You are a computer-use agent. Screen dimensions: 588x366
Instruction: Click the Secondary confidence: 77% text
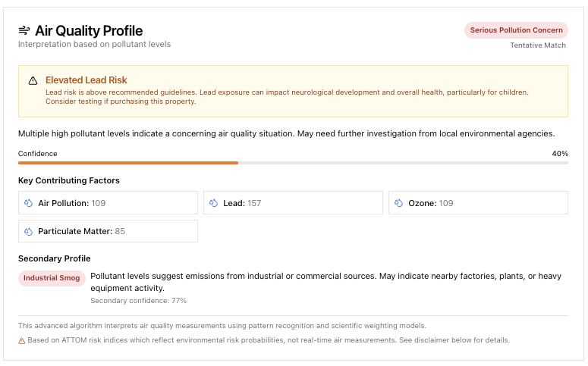coord(138,301)
